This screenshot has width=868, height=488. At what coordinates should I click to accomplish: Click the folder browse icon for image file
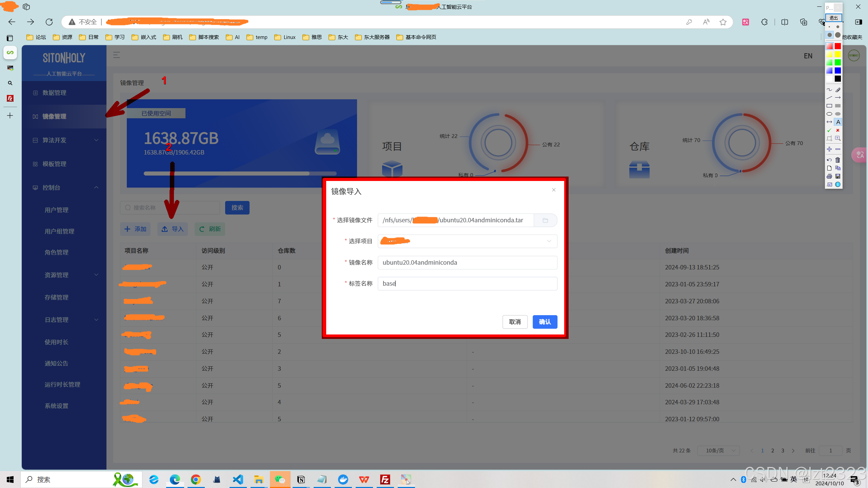click(x=545, y=220)
